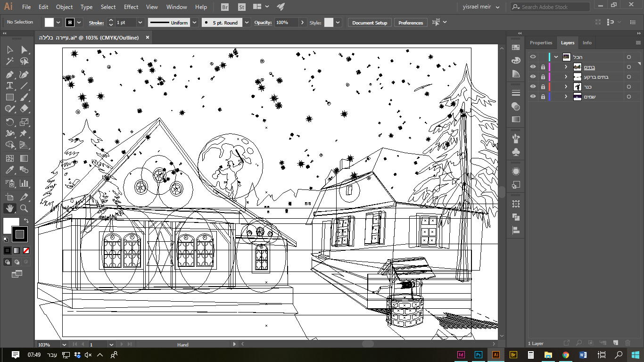Image resolution: width=644 pixels, height=362 pixels.
Task: Create a new layer in Layers panel
Action: [x=616, y=343]
